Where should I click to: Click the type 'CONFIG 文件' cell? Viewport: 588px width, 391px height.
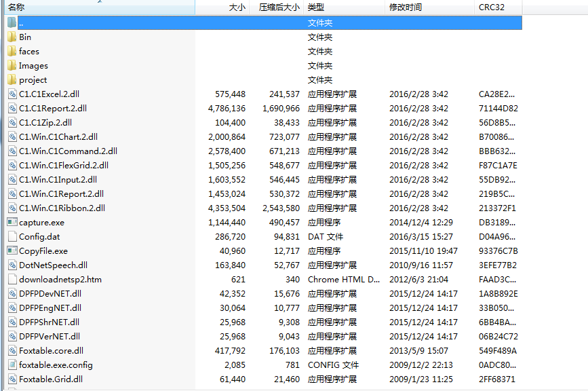(334, 365)
